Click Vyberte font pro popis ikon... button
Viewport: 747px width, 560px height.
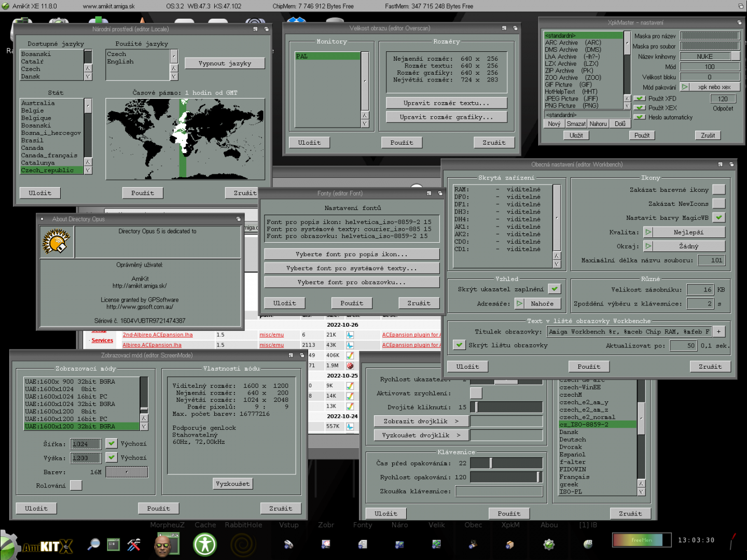coord(352,254)
